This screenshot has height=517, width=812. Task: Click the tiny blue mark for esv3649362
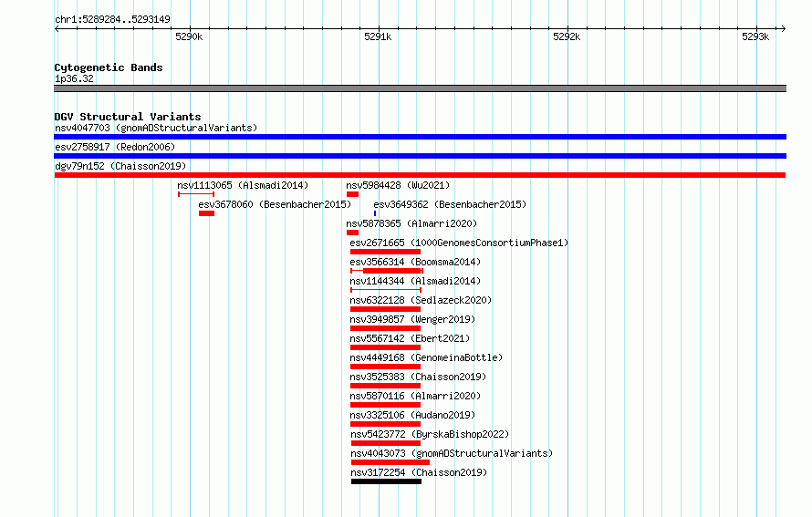pyautogui.click(x=375, y=213)
